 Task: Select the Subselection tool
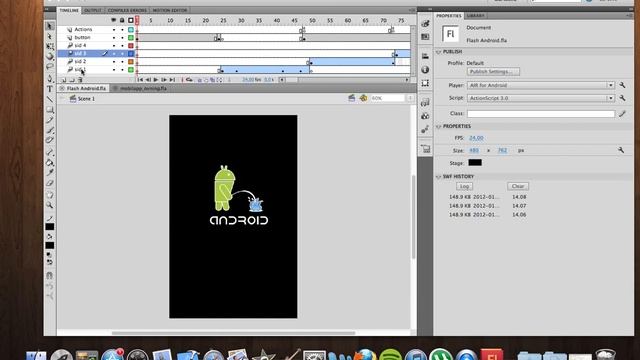tap(50, 37)
